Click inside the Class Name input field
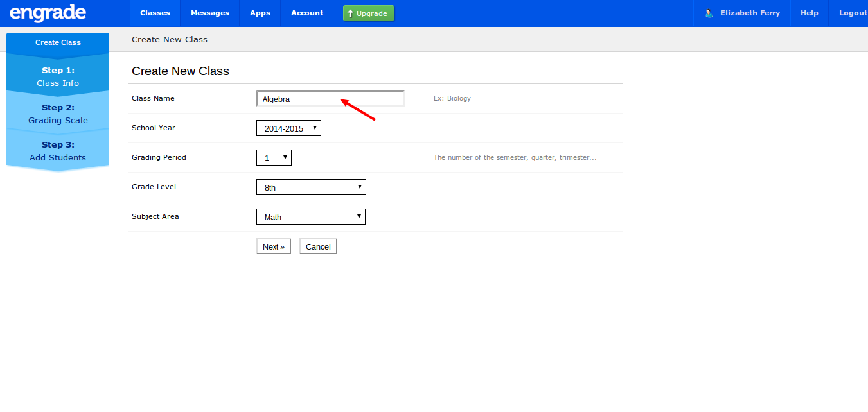 click(330, 98)
